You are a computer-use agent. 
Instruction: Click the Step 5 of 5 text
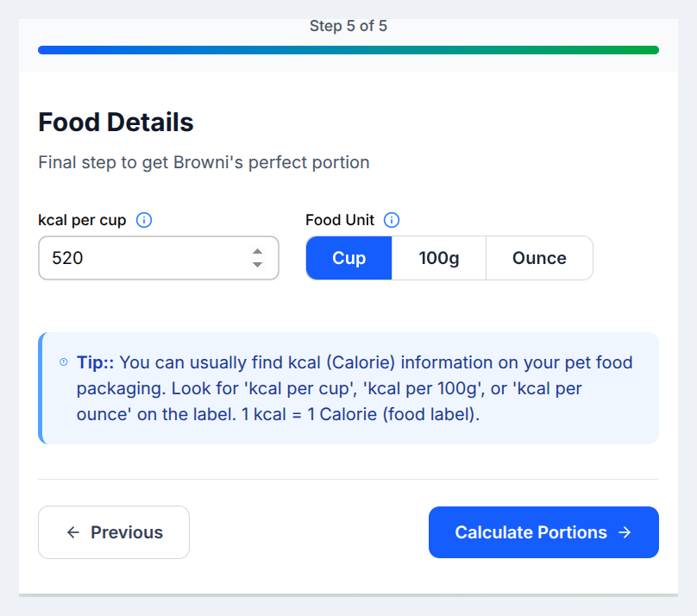coord(348,26)
